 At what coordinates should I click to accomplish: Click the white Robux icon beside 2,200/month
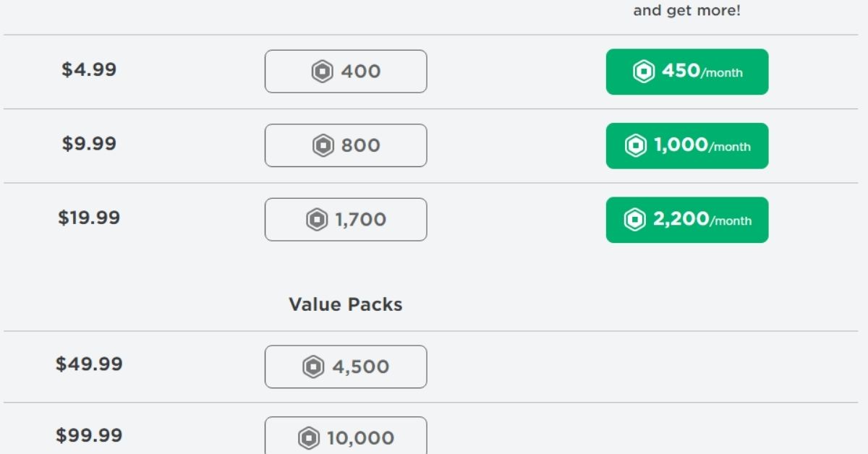point(634,220)
